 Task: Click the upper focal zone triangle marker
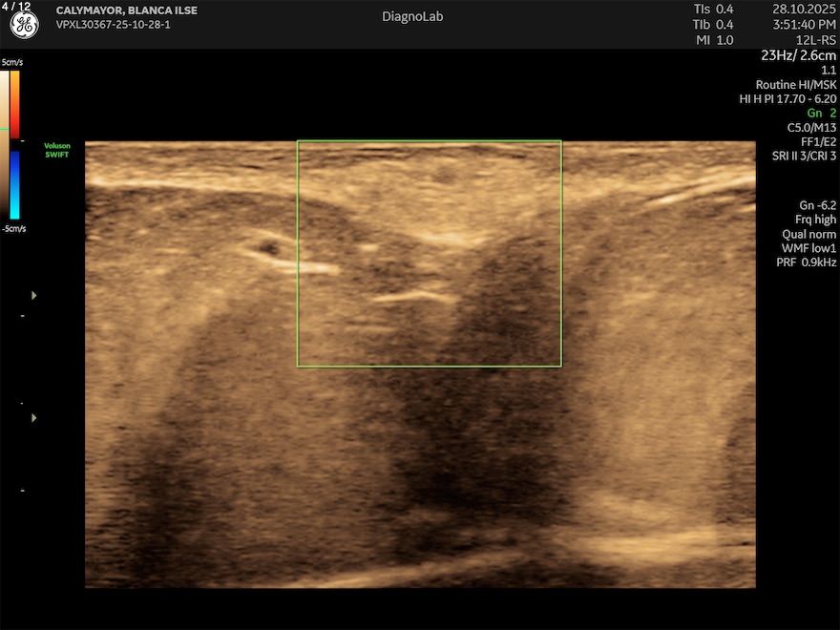pos(35,296)
